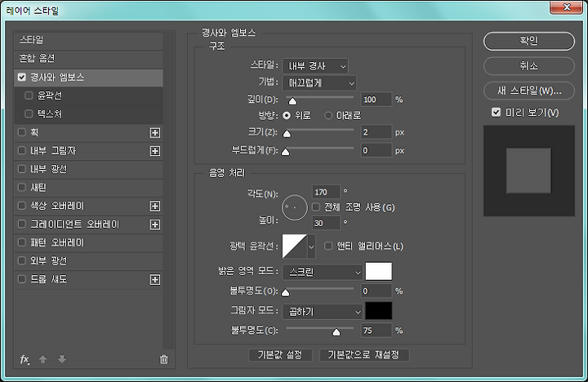Add another 색상 오버레이 effect with plus icon
The height and width of the screenshot is (382, 588).
(x=155, y=207)
